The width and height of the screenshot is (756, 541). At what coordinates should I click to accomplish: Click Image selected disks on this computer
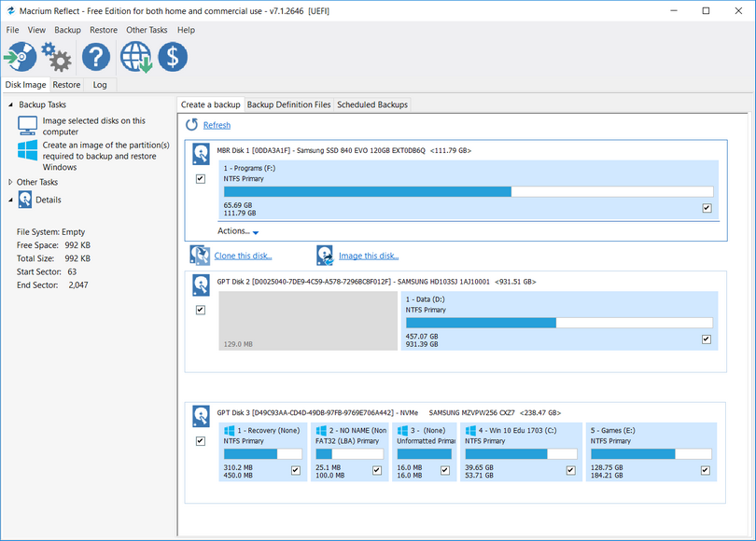point(94,126)
